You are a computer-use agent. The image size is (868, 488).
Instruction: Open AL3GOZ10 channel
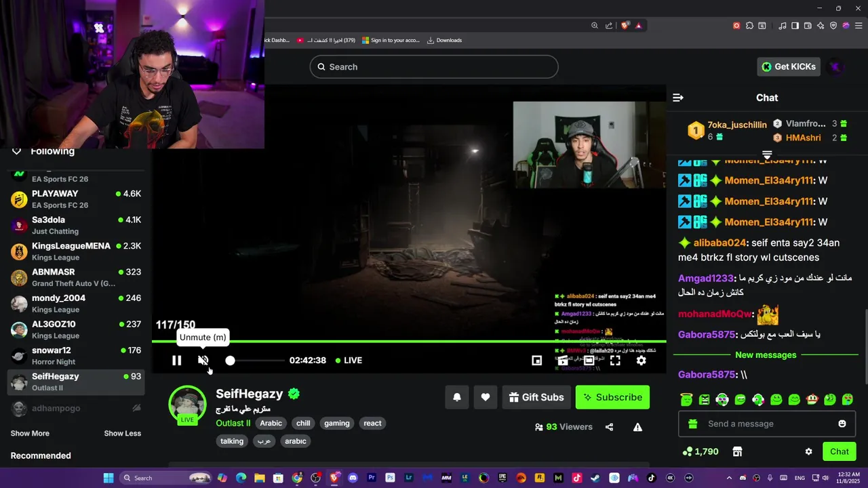pyautogui.click(x=76, y=330)
